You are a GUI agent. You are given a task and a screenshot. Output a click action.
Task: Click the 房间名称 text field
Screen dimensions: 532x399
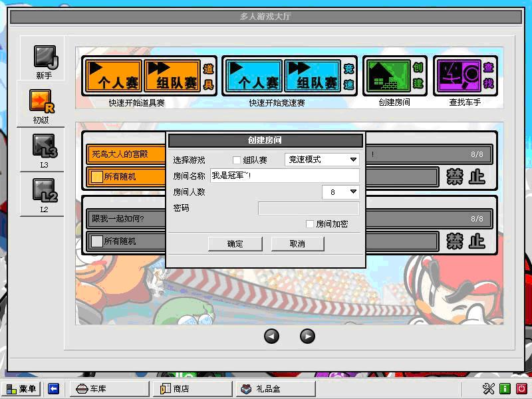click(x=284, y=176)
